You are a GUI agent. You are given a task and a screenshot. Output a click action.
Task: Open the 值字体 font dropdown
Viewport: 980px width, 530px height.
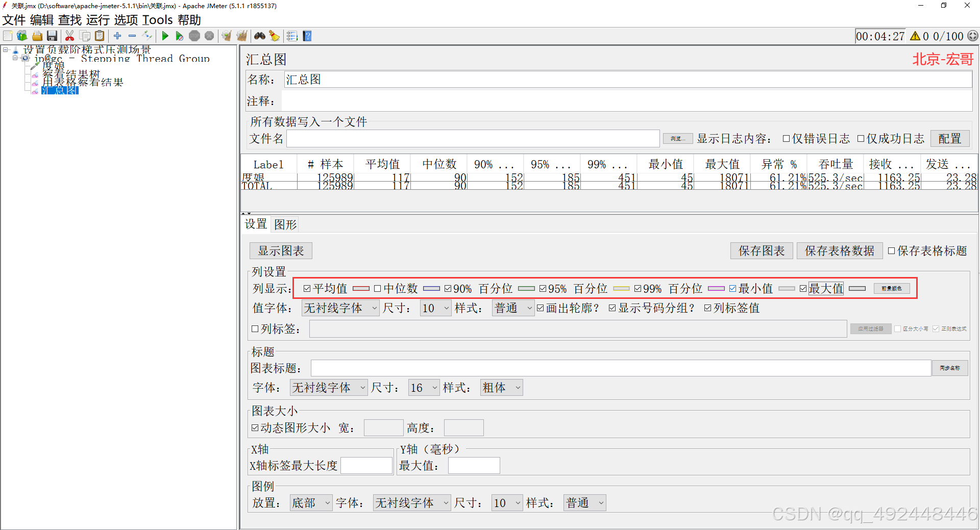[x=340, y=308]
